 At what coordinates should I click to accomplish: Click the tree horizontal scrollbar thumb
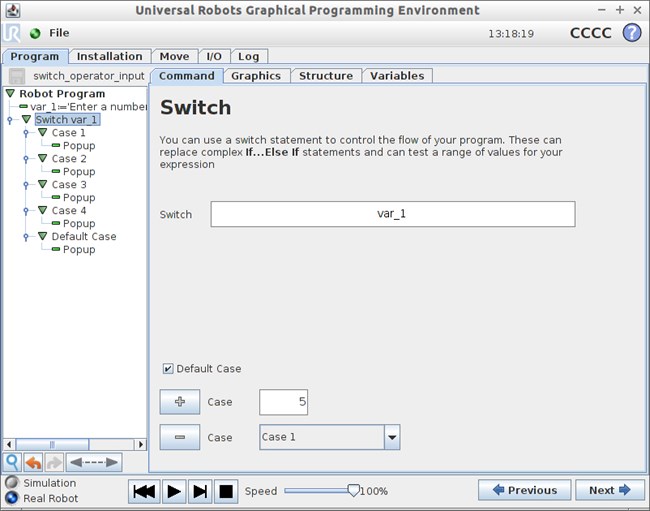[x=52, y=445]
